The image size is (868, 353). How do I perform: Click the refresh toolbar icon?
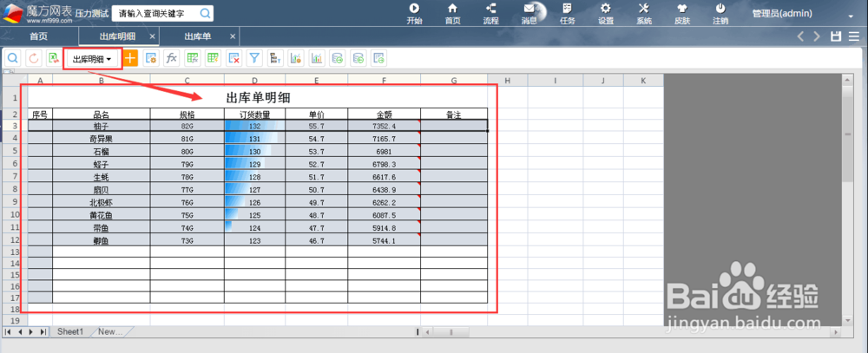tap(34, 58)
